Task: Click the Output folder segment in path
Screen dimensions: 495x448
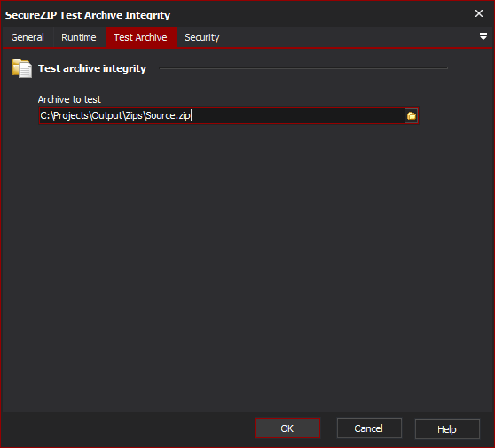Action: (x=107, y=115)
